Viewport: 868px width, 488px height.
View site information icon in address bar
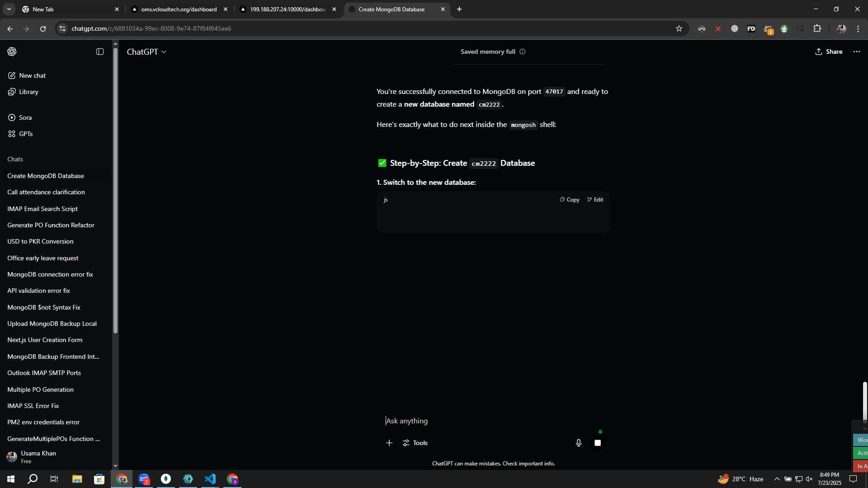click(x=62, y=28)
